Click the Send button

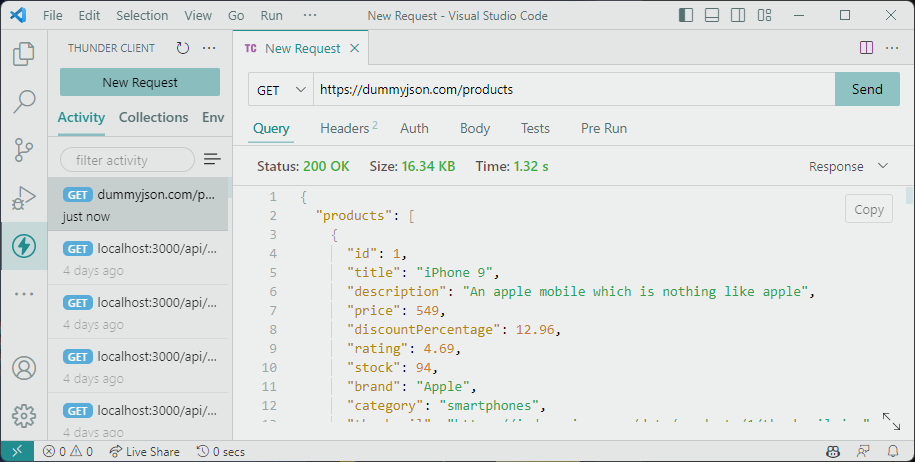click(x=867, y=89)
